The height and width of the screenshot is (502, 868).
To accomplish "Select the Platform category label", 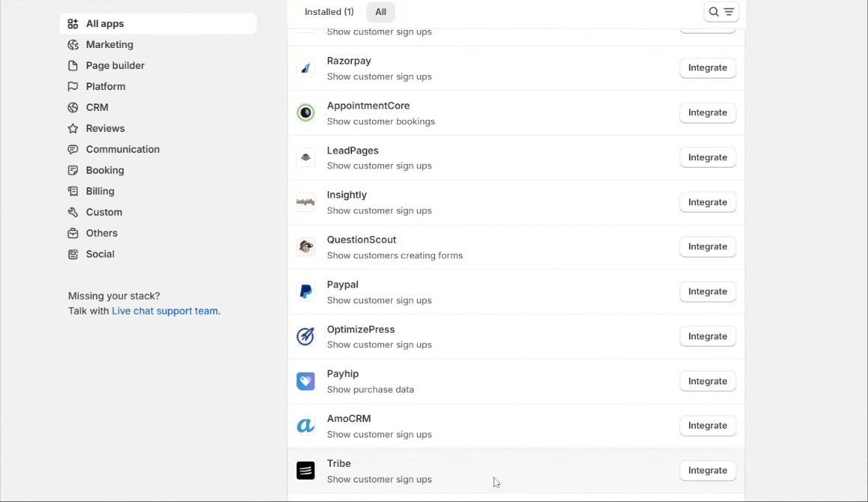I will coord(106,86).
